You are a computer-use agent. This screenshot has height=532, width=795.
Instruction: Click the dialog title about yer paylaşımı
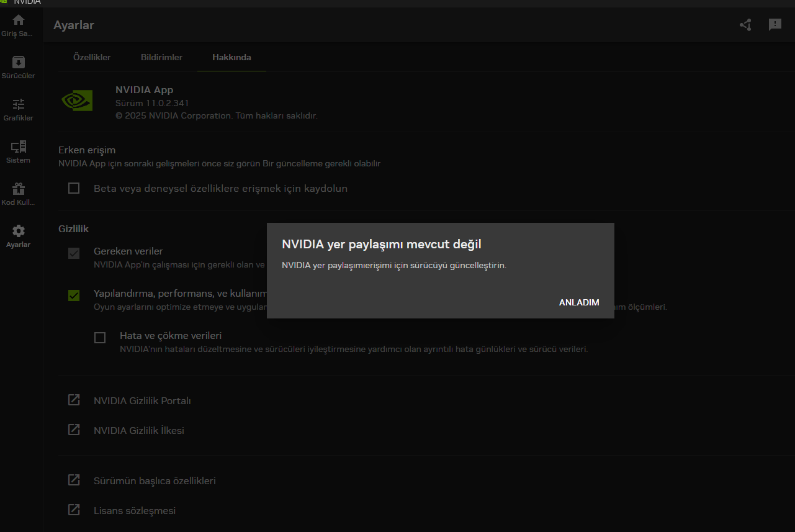(382, 244)
